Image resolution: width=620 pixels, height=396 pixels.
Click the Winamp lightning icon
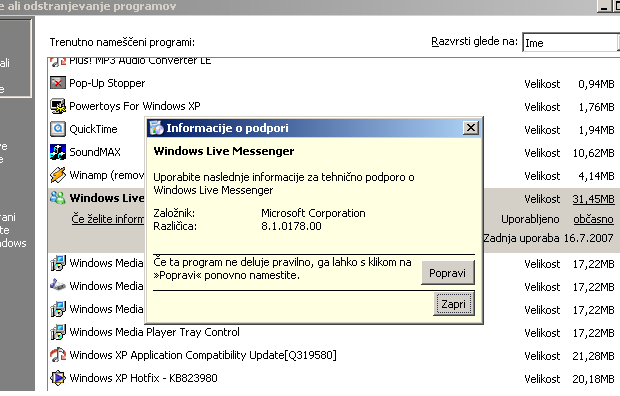(x=58, y=175)
